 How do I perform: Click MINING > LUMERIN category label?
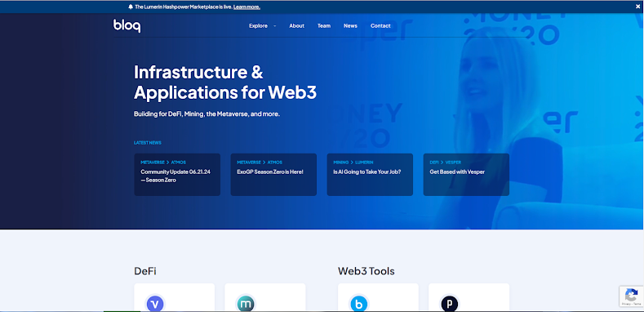(x=353, y=163)
